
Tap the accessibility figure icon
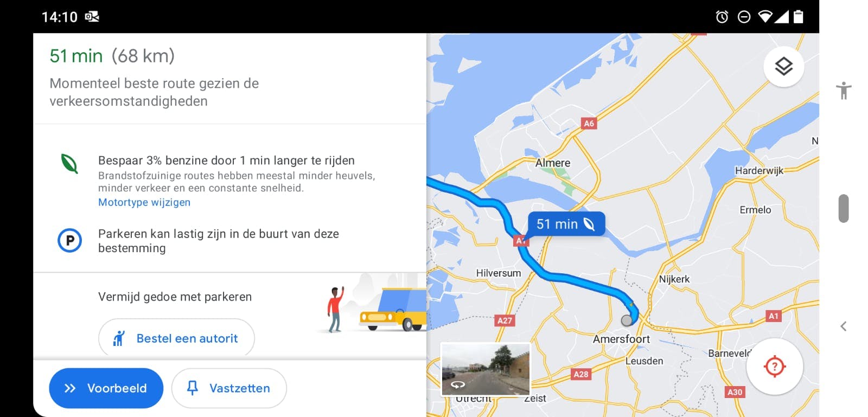click(844, 91)
